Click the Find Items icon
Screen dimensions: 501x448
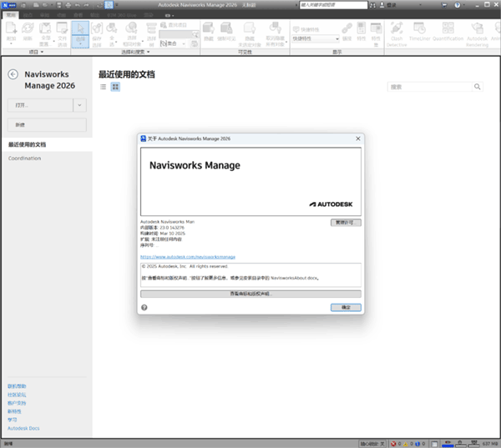coord(164,25)
